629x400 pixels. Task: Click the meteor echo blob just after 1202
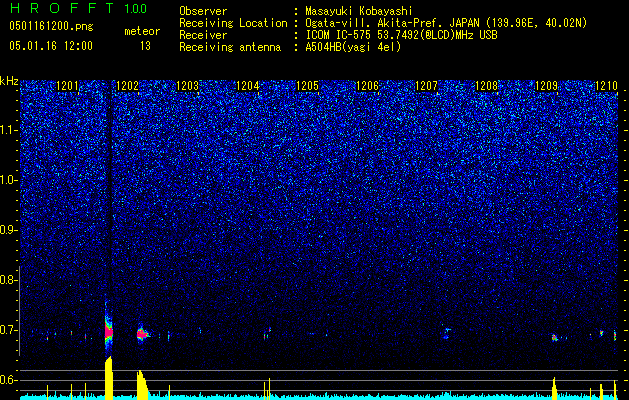(142, 334)
